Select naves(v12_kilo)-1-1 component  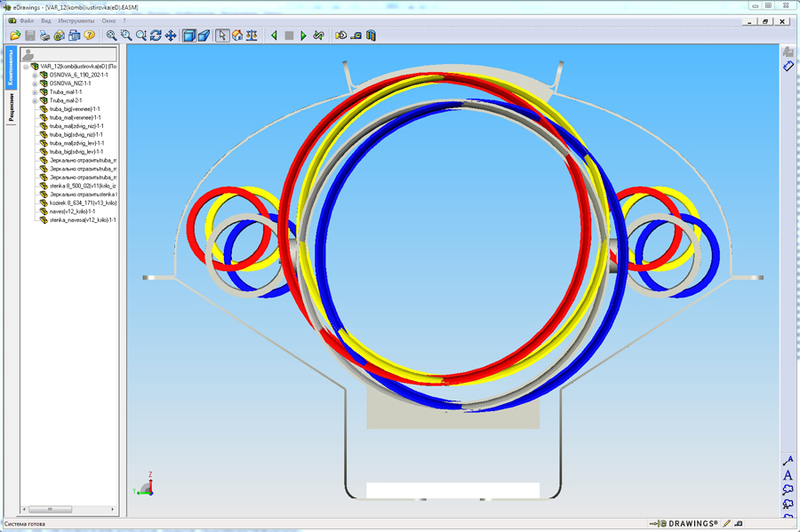[72, 211]
